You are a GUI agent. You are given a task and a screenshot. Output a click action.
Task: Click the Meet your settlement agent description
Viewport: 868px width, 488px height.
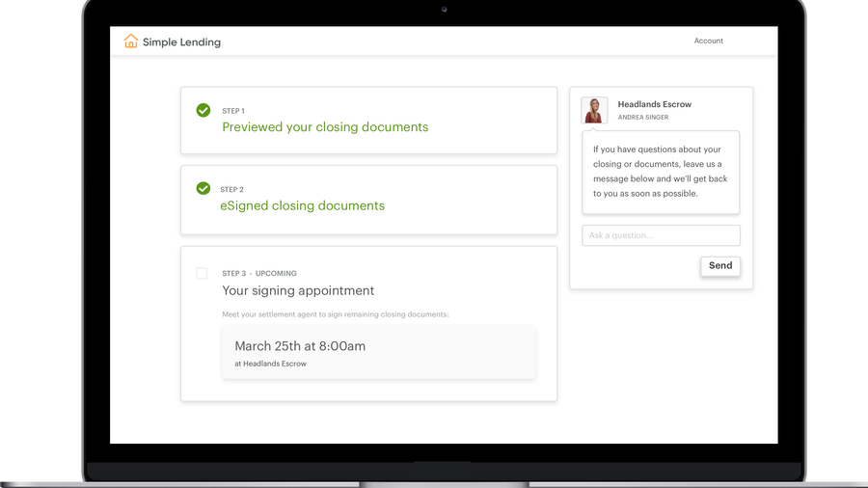[335, 314]
